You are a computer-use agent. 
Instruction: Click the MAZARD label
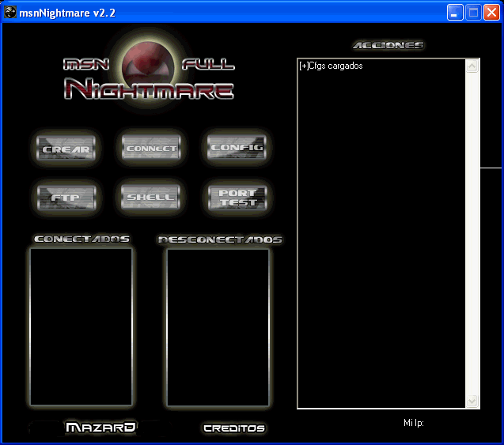click(x=100, y=428)
